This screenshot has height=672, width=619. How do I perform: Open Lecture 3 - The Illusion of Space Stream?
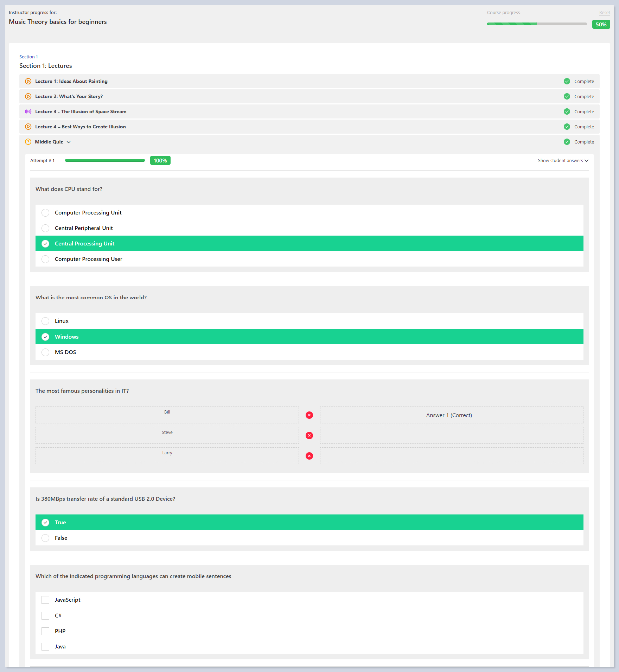81,111
